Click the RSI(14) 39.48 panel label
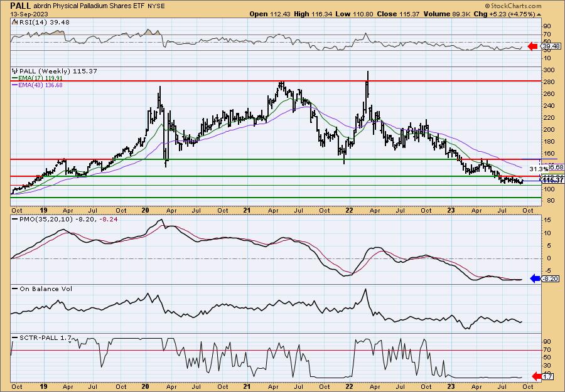565x392 pixels. click(43, 22)
